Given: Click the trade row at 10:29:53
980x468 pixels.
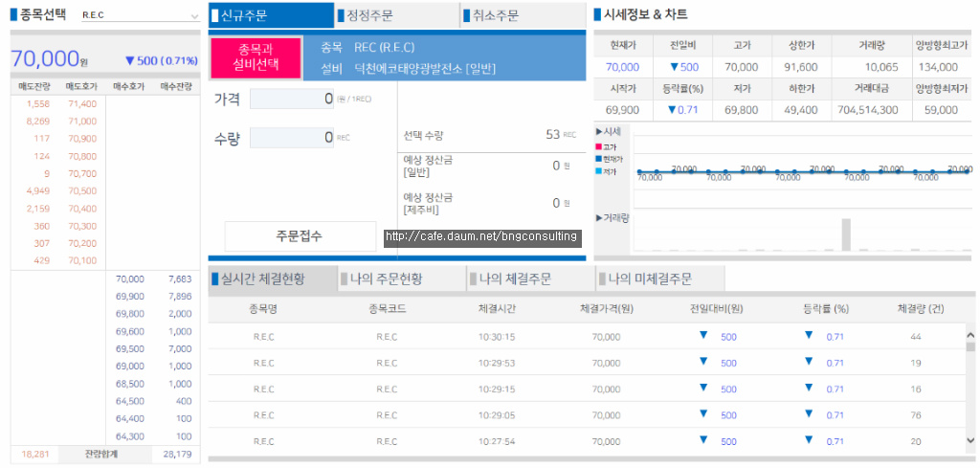Looking at the screenshot, I should (587, 363).
